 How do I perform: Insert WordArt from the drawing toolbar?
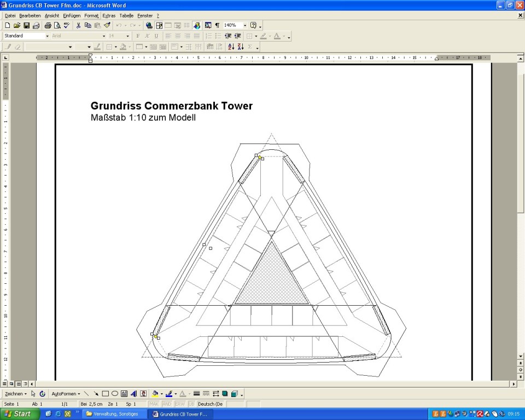133,394
